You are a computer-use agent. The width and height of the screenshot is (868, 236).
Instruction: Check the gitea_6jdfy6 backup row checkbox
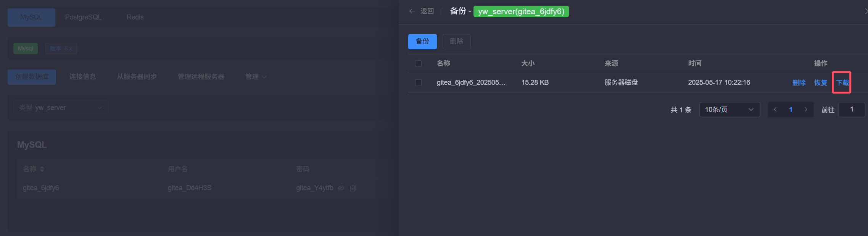click(419, 82)
